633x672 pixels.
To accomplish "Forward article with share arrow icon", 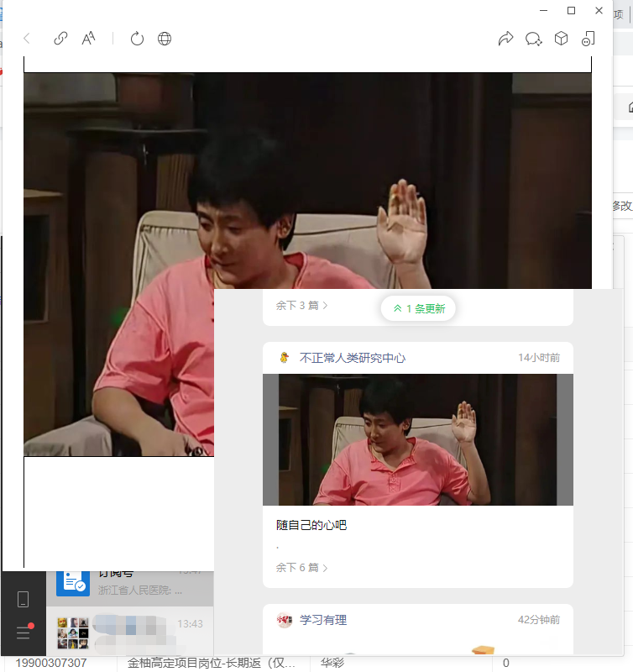I will (505, 39).
